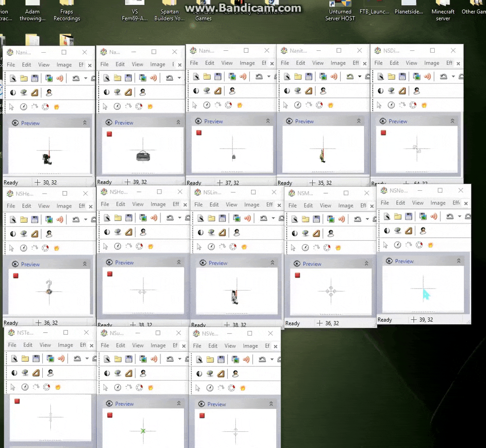This screenshot has width=486, height=448.
Task: Click the tree shadow icon in NSu window
Action: [x=118, y=373]
